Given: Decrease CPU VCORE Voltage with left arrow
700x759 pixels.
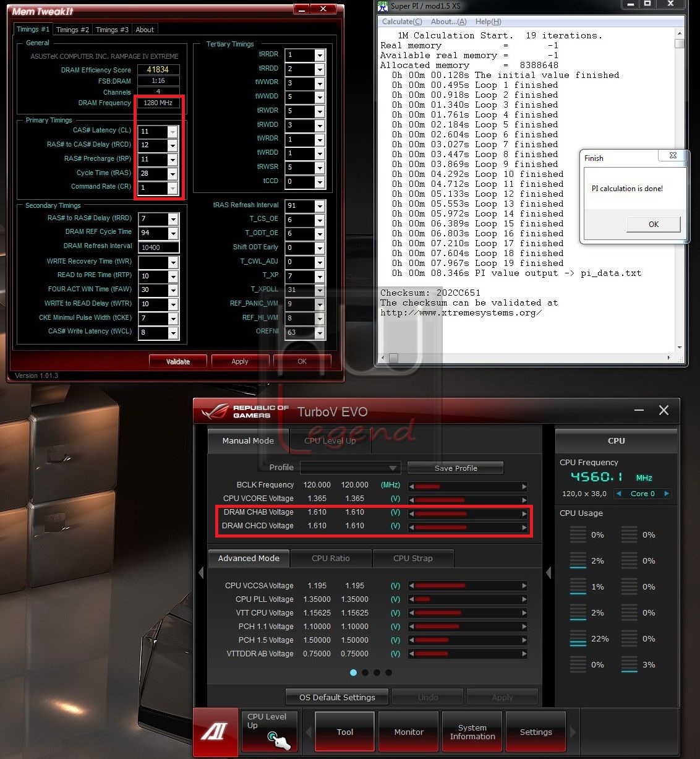Looking at the screenshot, I should 411,500.
